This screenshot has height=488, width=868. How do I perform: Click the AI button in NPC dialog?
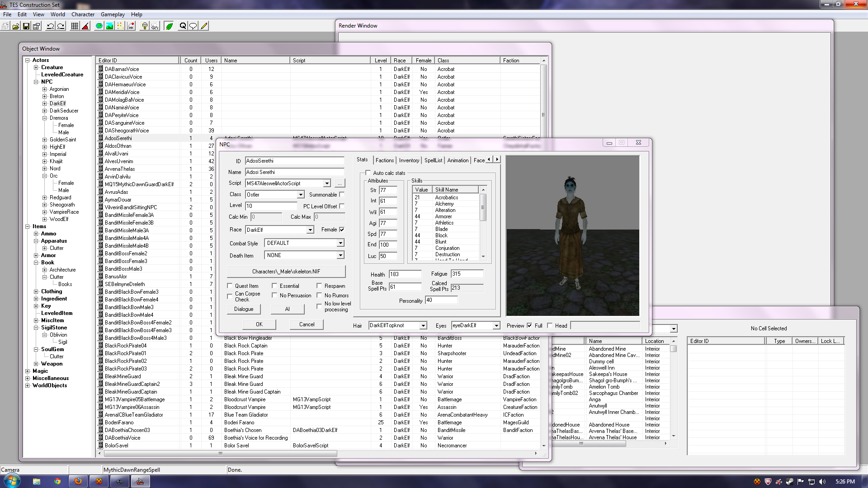[288, 309]
